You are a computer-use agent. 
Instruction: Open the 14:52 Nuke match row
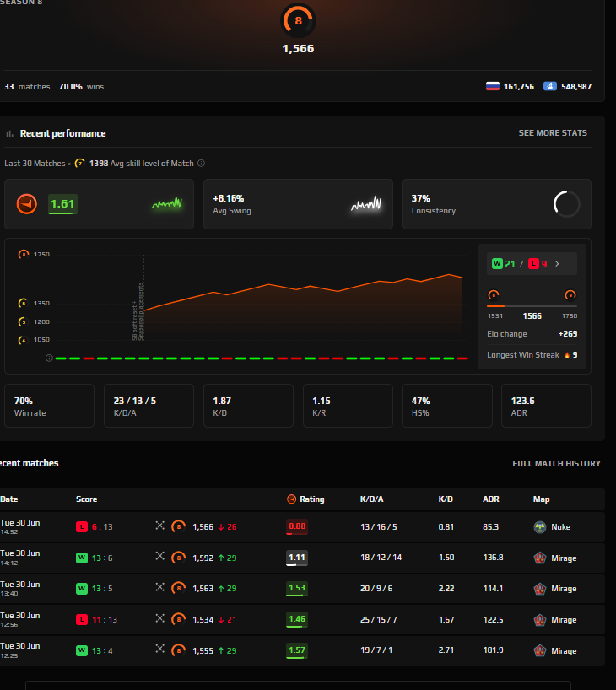pos(302,526)
